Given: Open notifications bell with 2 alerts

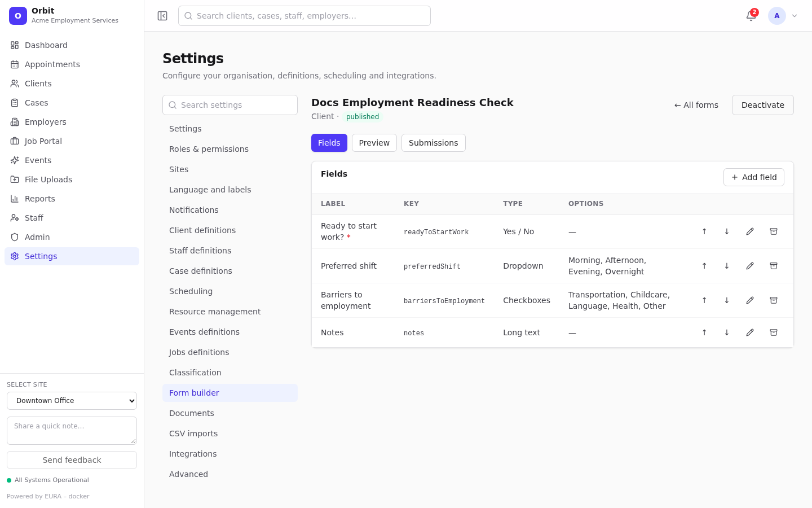Looking at the screenshot, I should [x=751, y=16].
